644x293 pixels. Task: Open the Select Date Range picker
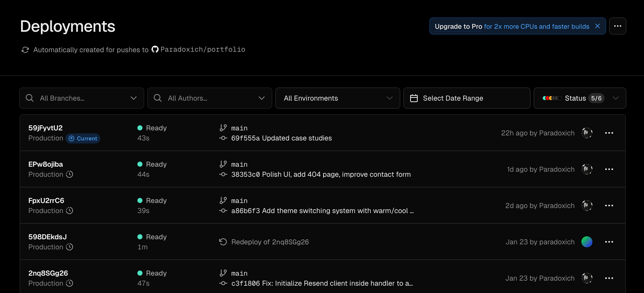tap(466, 98)
